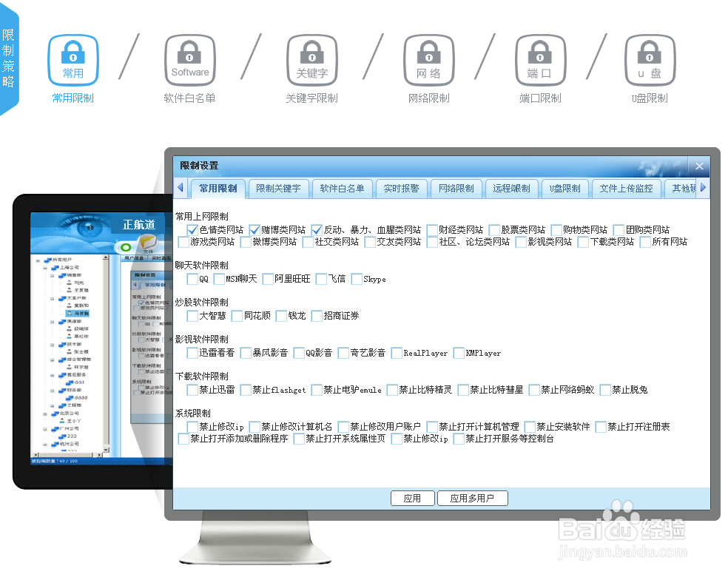Open the 限制关键字 tab
728x577 pixels.
pos(278,189)
